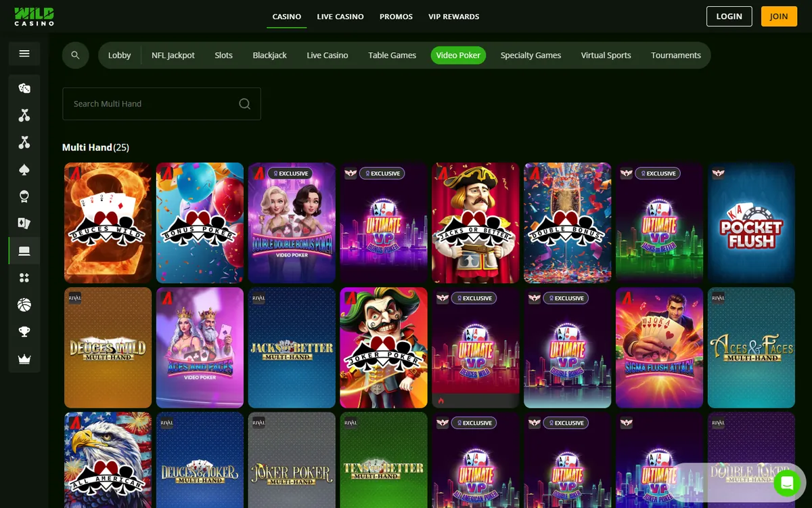This screenshot has width=812, height=508.
Task: Click the Multi Hand (25) section heading
Action: [x=95, y=147]
